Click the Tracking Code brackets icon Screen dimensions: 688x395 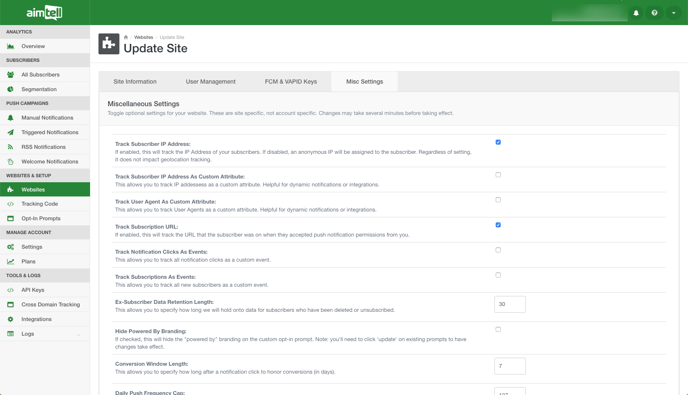11,204
